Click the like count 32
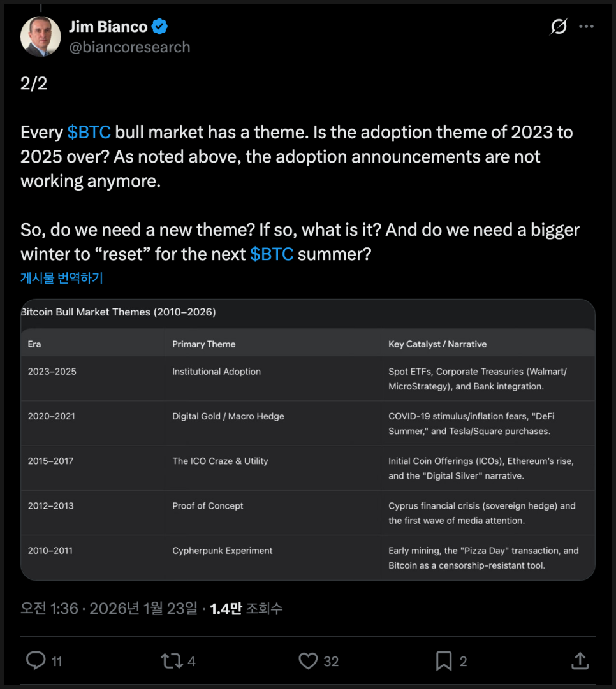 pyautogui.click(x=331, y=662)
